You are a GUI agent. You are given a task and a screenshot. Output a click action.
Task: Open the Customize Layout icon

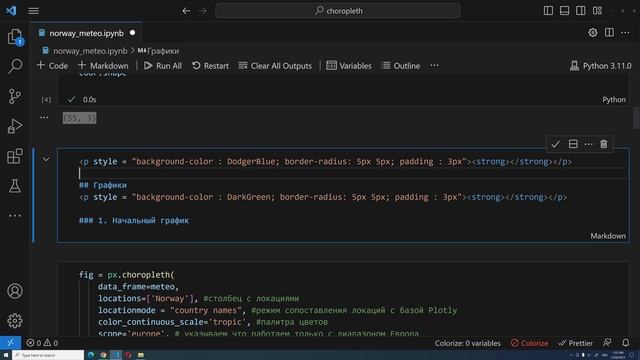tap(598, 11)
